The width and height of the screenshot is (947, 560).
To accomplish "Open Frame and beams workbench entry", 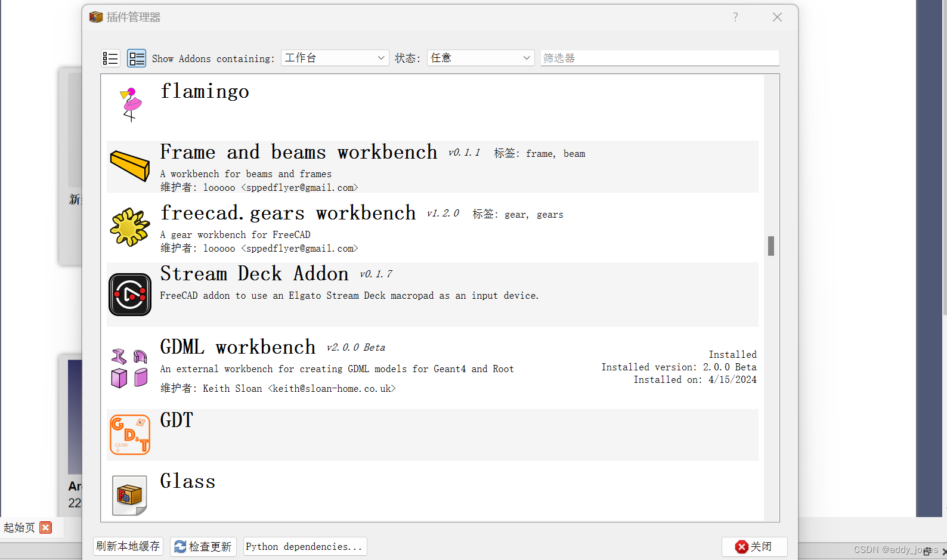I will click(x=432, y=167).
